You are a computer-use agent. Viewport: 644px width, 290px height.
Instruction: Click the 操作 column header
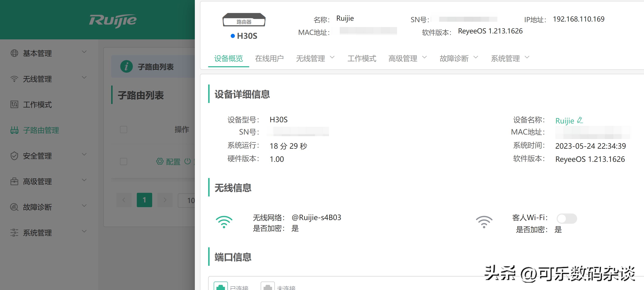(182, 129)
